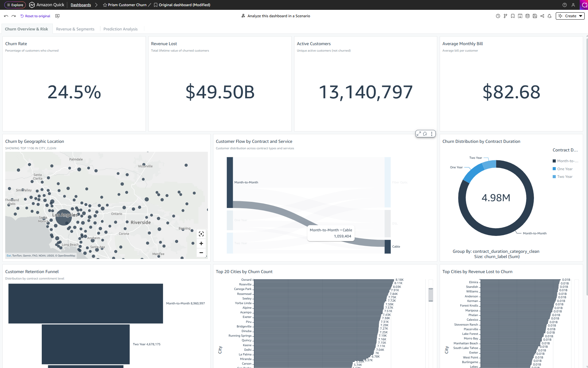Click the share dashboard icon
This screenshot has height=368, width=588.
pos(542,16)
